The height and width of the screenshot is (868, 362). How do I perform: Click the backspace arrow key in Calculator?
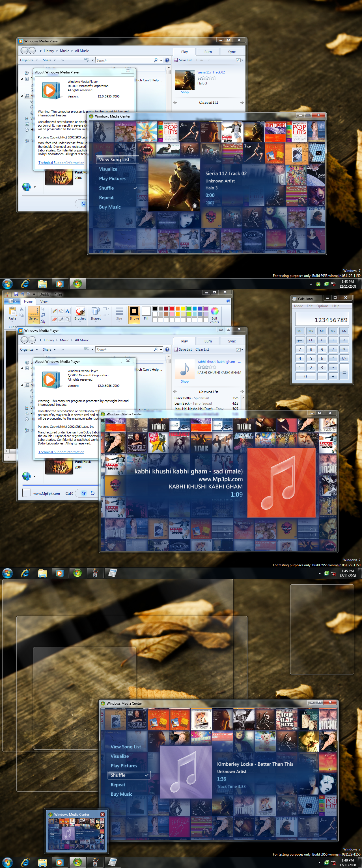300,340
